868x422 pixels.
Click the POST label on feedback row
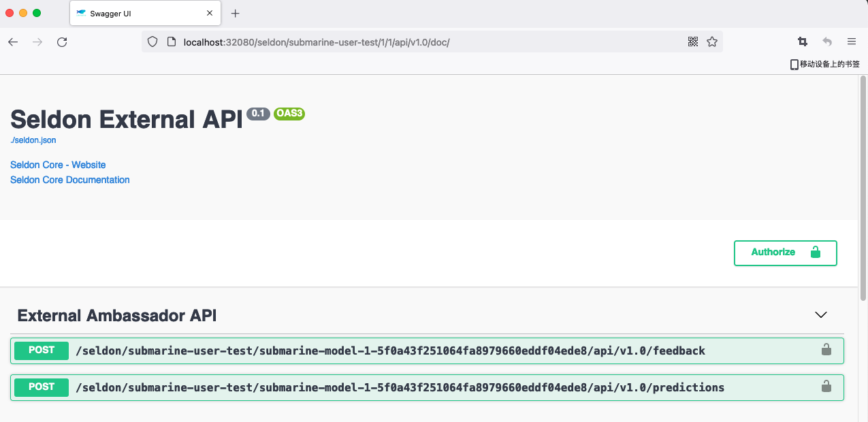tap(42, 350)
